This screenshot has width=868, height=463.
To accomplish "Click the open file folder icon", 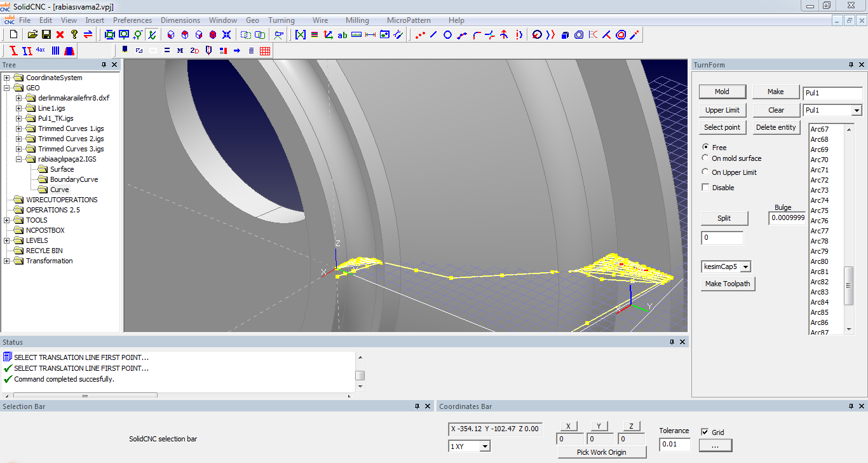I will coord(32,34).
